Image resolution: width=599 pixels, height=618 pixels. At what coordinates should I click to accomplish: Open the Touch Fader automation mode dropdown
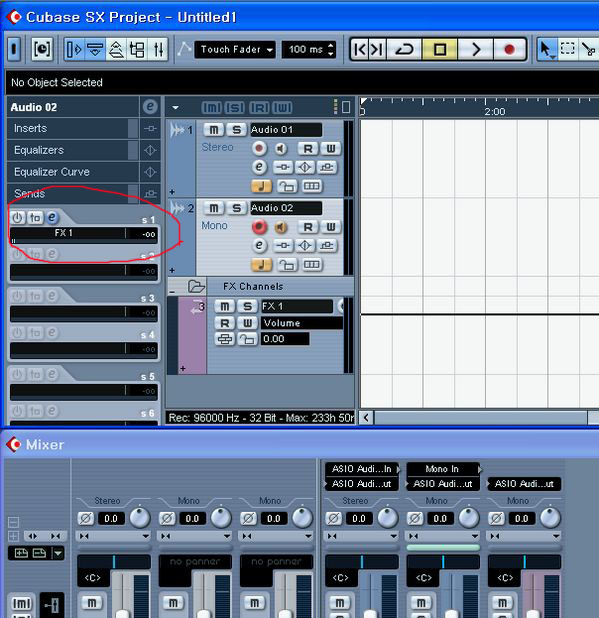click(x=235, y=50)
